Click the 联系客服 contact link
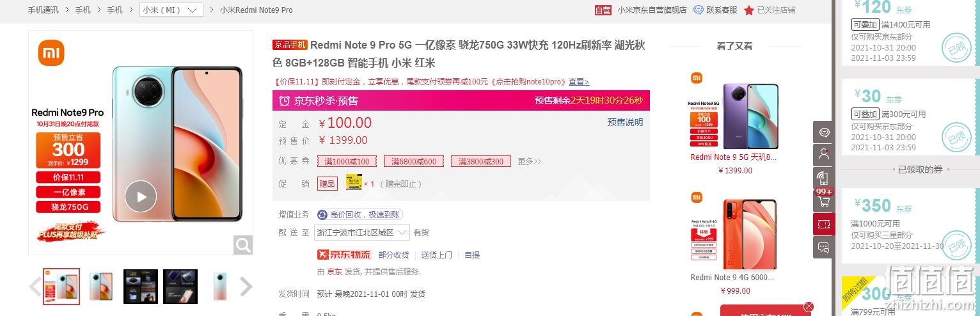 716,10
